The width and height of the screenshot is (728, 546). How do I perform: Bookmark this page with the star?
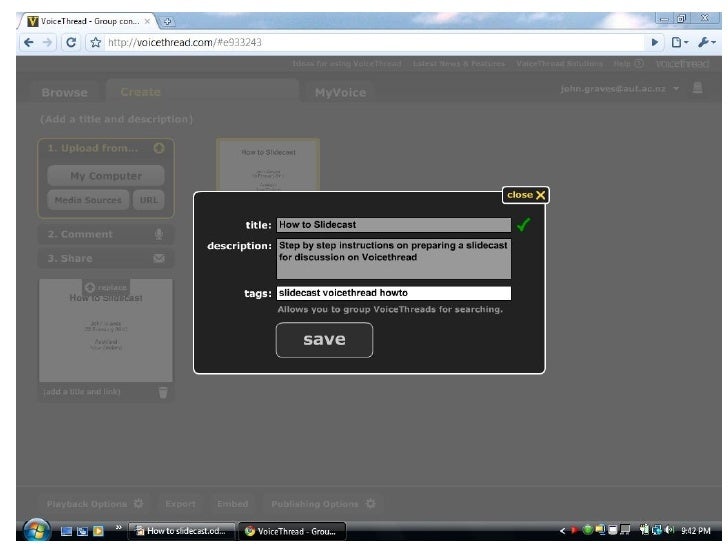pyautogui.click(x=96, y=43)
